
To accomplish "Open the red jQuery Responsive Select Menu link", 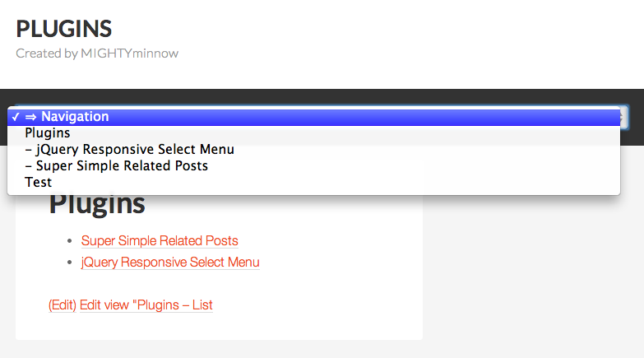I will (x=170, y=263).
